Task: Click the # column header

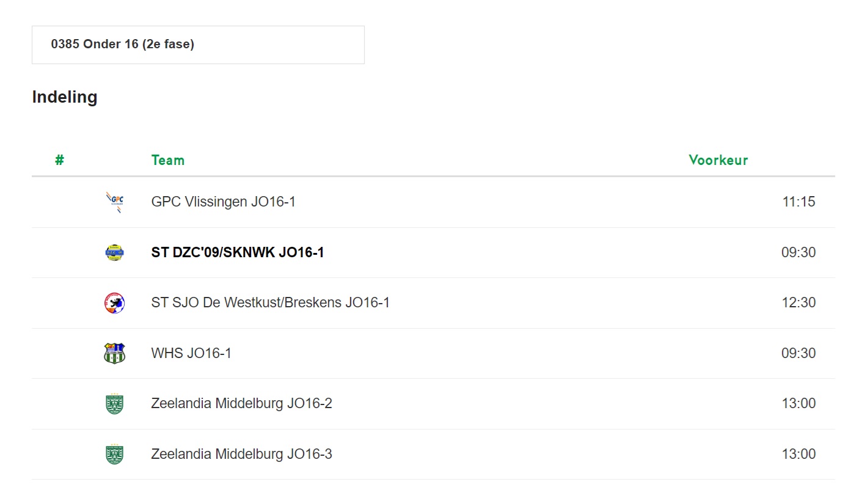Action: [x=59, y=160]
